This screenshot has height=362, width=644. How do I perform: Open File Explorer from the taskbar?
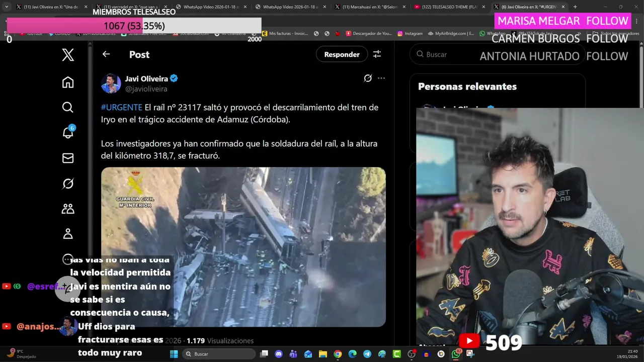click(323, 354)
